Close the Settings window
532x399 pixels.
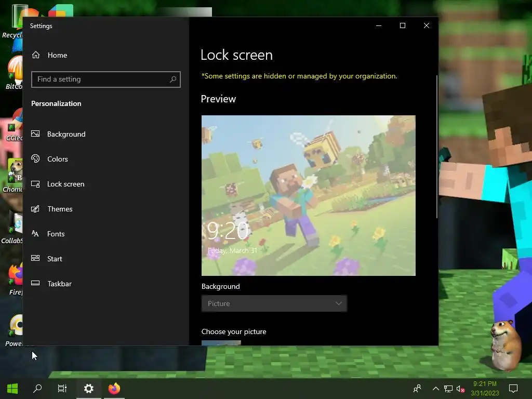[427, 25]
